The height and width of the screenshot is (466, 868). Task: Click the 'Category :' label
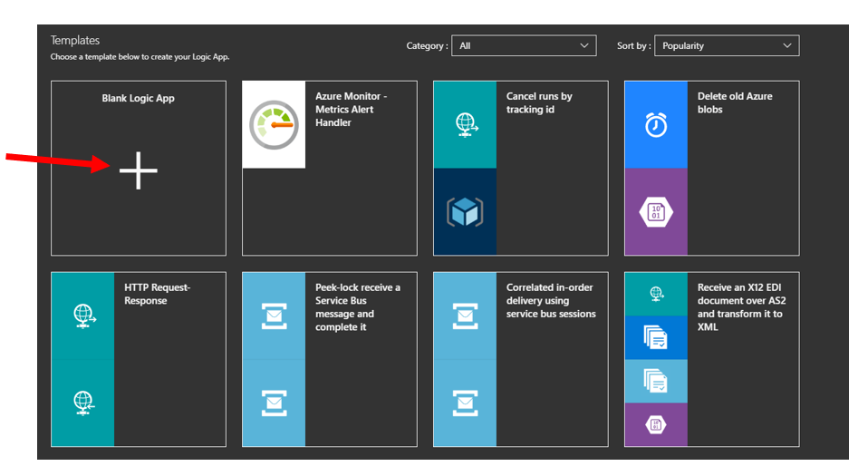(x=427, y=45)
